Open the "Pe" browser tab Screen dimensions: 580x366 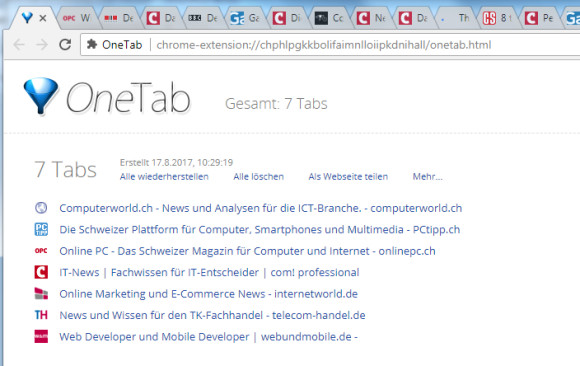pyautogui.click(x=539, y=18)
